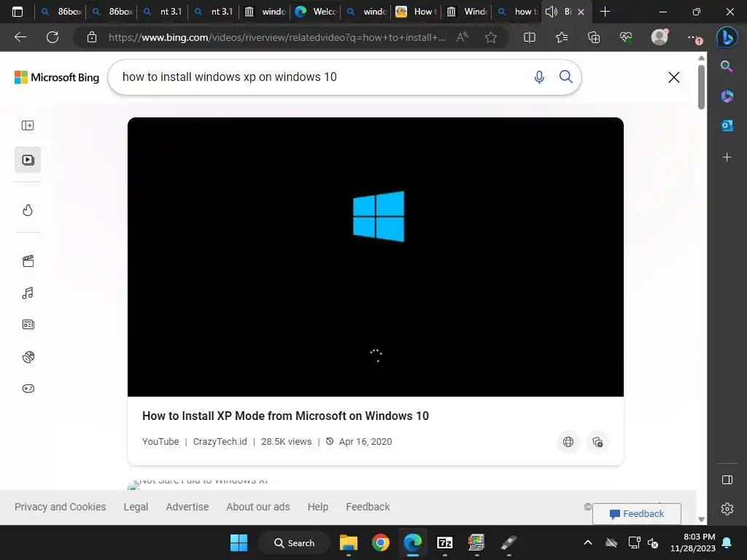
Task: Open the Edge profile avatar
Action: click(659, 37)
